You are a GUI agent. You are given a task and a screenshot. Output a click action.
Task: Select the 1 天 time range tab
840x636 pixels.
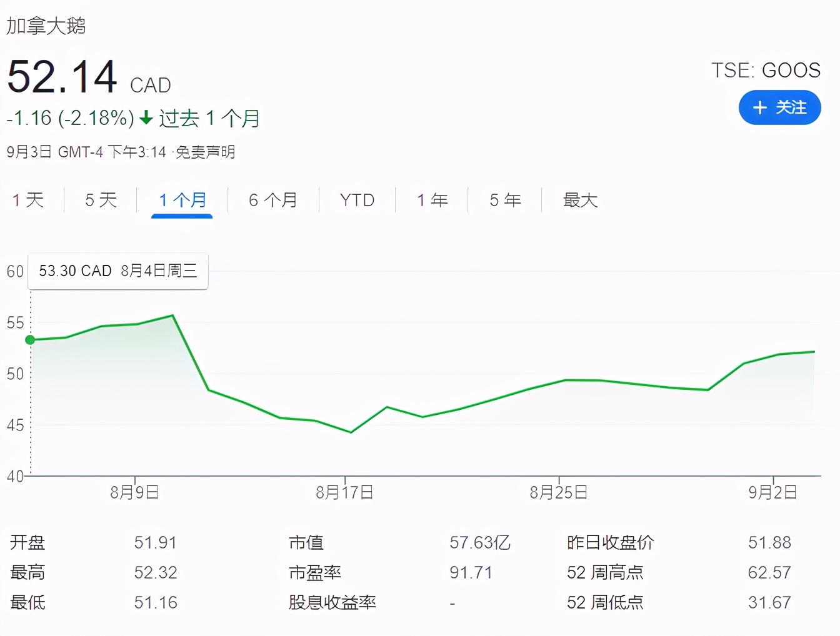(28, 200)
